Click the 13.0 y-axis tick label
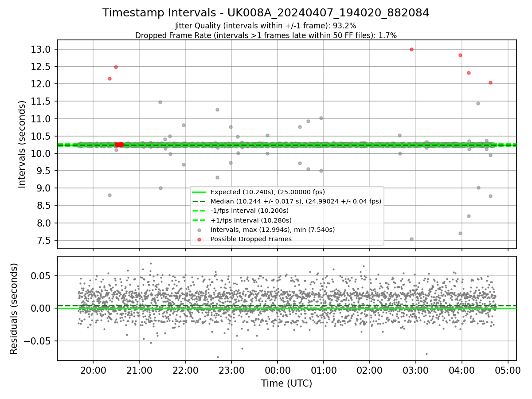This screenshot has width=532, height=399. click(x=42, y=49)
